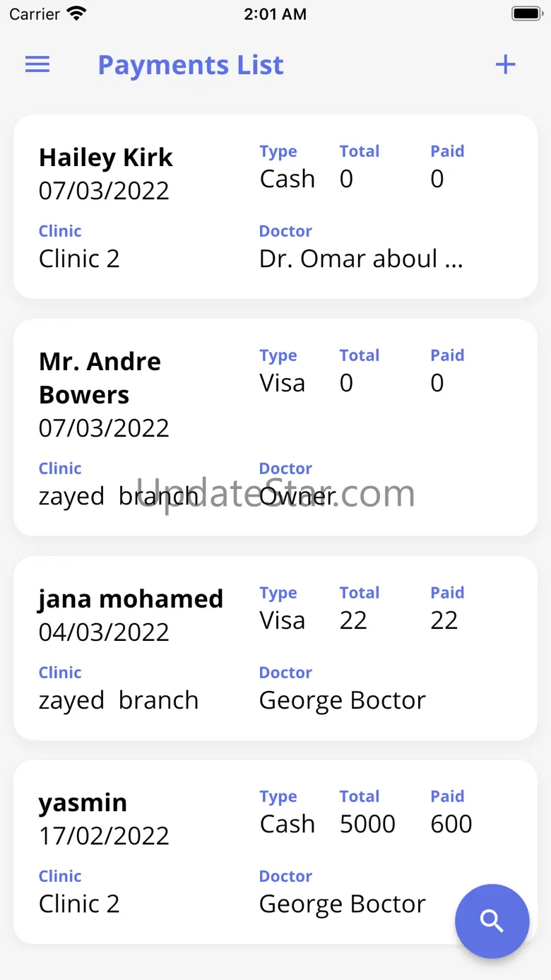Tap the status bar clock
Screen dimensions: 551x980
[275, 14]
